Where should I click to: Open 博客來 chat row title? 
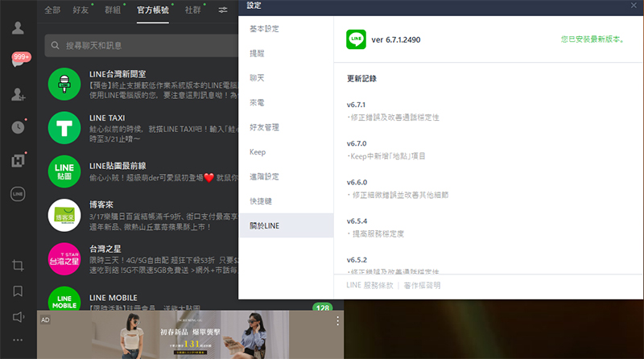[101, 204]
